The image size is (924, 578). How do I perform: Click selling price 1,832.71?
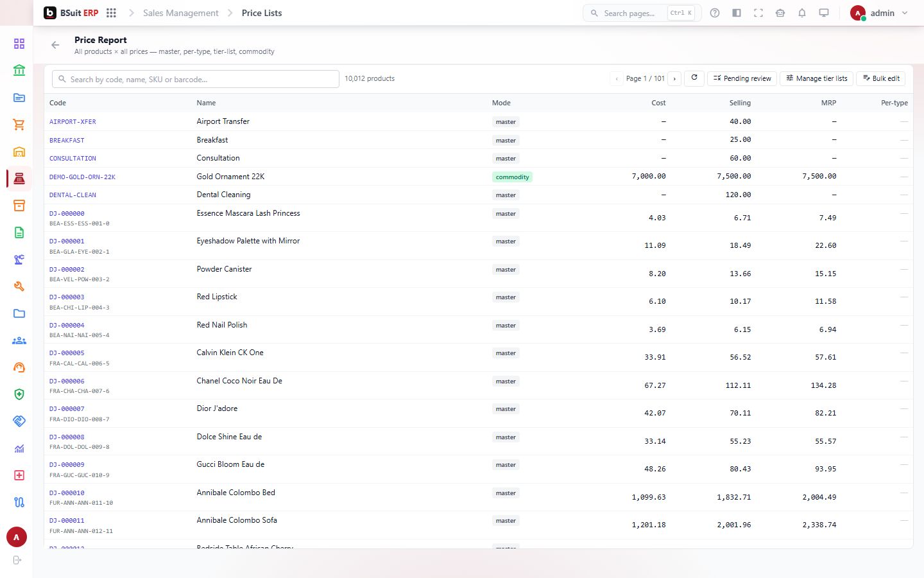(x=733, y=497)
